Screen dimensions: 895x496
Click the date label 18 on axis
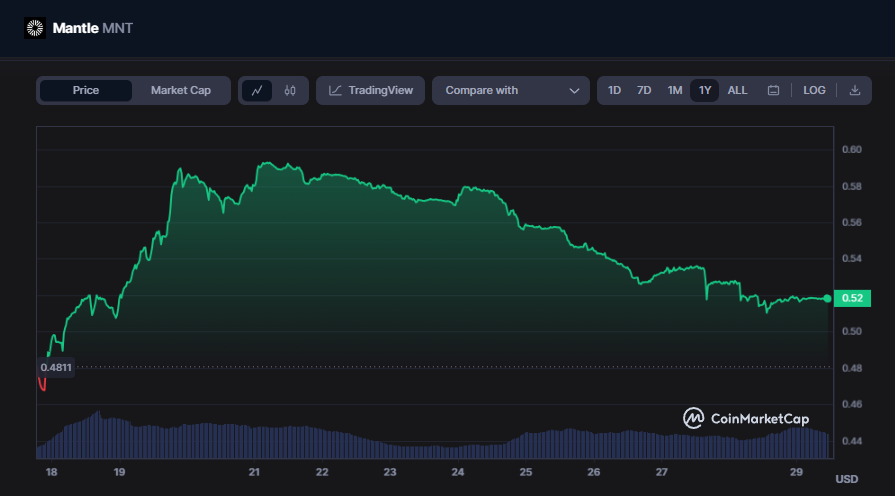click(x=51, y=472)
